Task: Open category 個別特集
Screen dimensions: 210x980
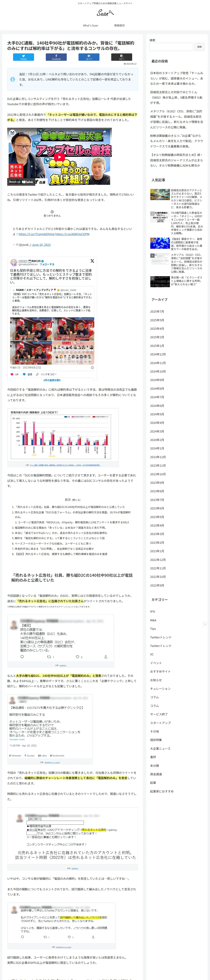Action: pyautogui.click(x=156, y=740)
